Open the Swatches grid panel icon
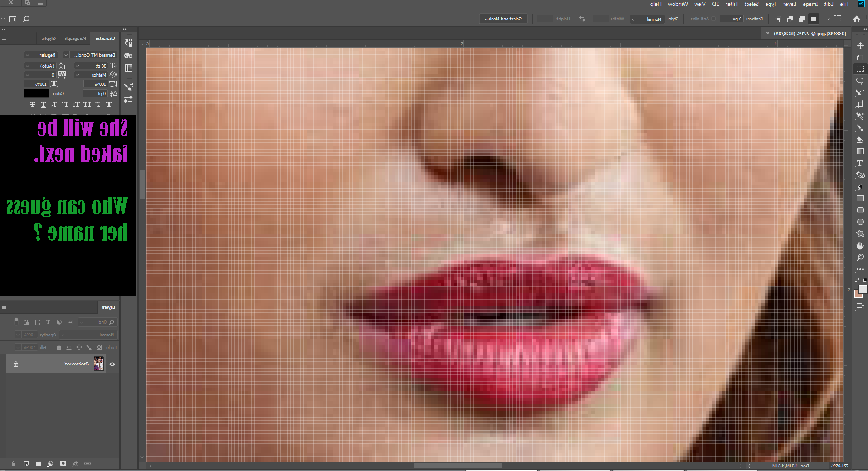The height and width of the screenshot is (471, 868). (129, 68)
